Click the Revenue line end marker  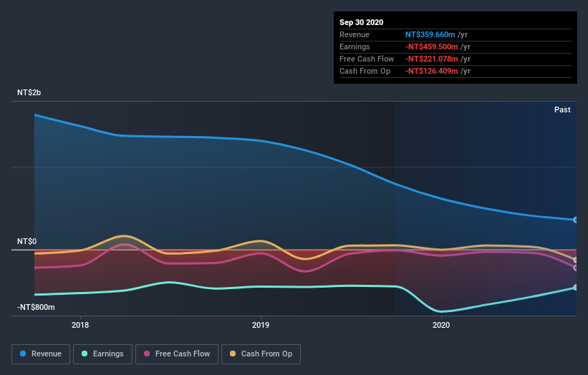(576, 220)
